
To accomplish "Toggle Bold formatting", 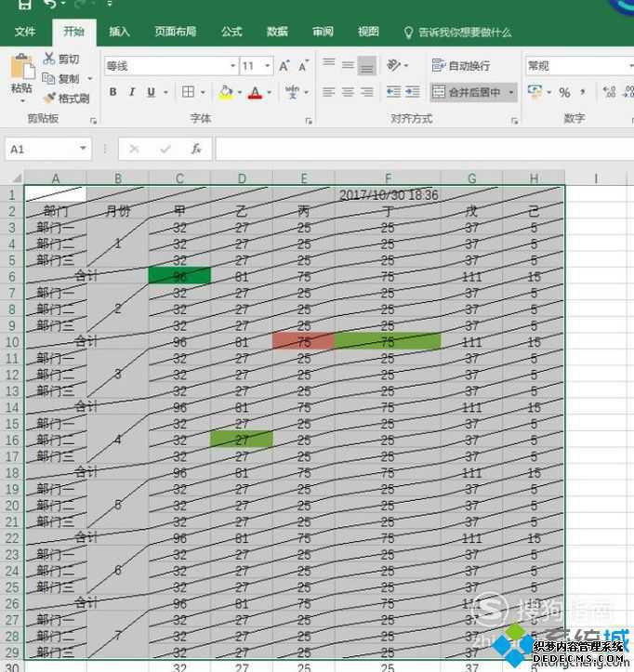I will [x=112, y=92].
